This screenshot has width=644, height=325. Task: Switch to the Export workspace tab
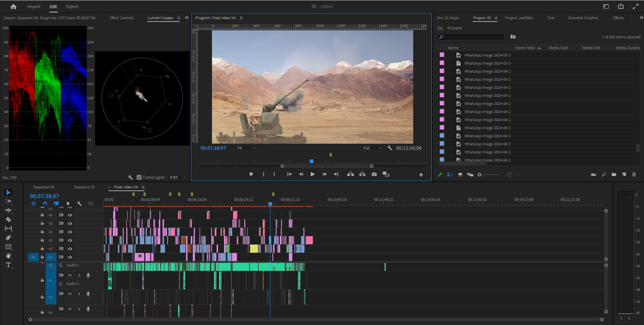tap(72, 6)
